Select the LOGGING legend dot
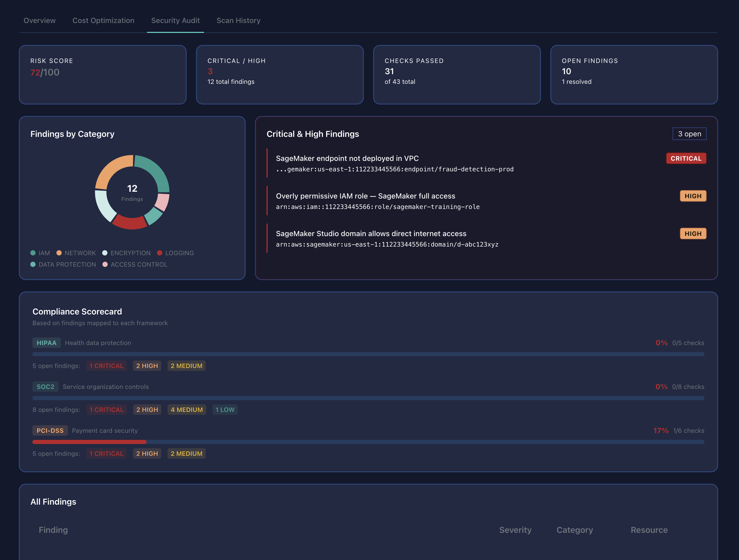 (160, 253)
